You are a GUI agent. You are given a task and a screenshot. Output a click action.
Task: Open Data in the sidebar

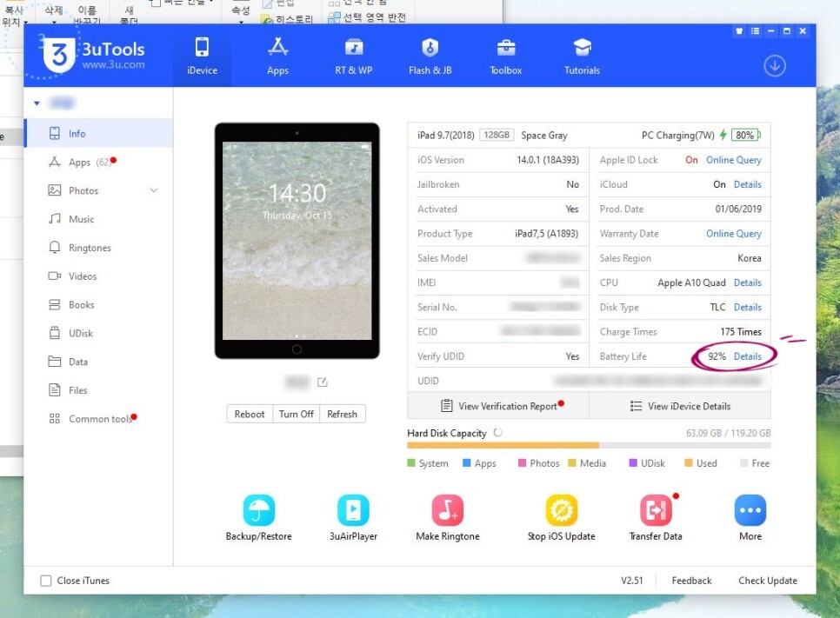pyautogui.click(x=99, y=362)
